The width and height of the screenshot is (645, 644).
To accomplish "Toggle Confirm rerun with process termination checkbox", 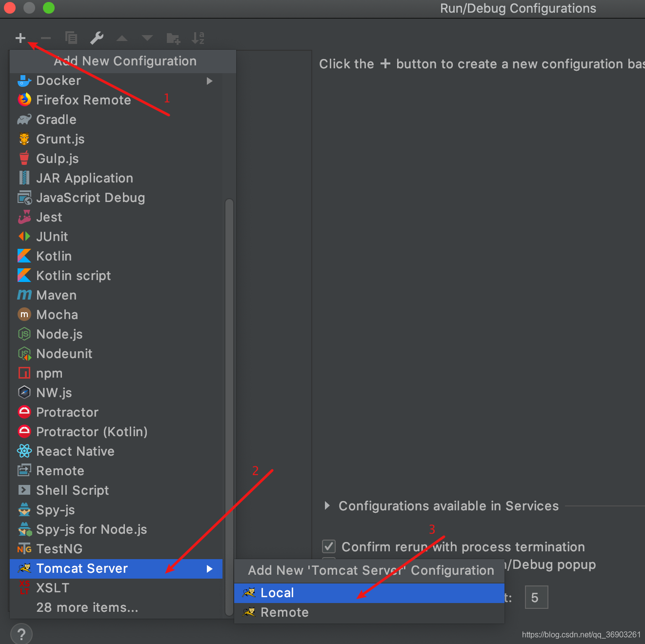I will pyautogui.click(x=329, y=546).
